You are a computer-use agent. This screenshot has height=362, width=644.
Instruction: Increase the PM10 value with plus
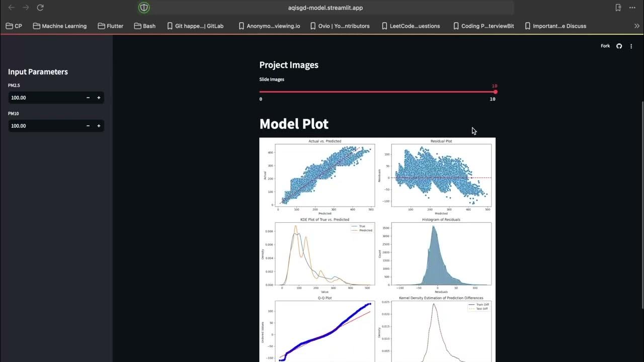coord(99,126)
